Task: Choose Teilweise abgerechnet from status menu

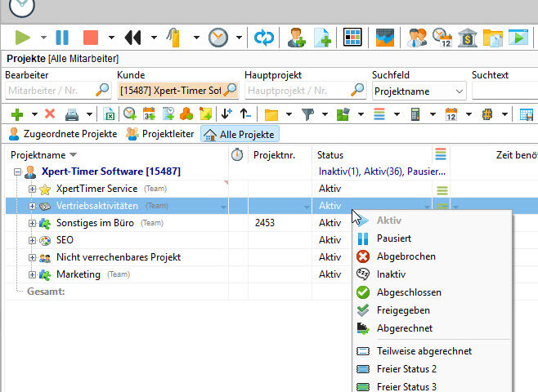Action: click(433, 351)
